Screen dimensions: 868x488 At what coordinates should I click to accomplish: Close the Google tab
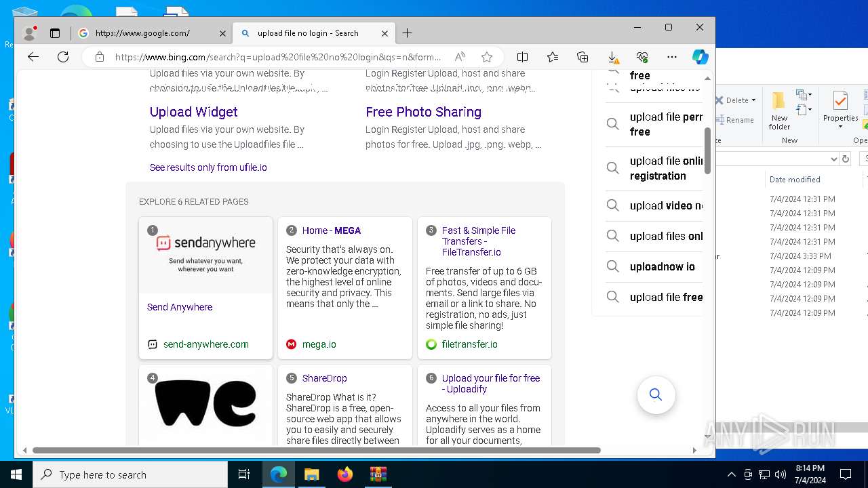222,33
